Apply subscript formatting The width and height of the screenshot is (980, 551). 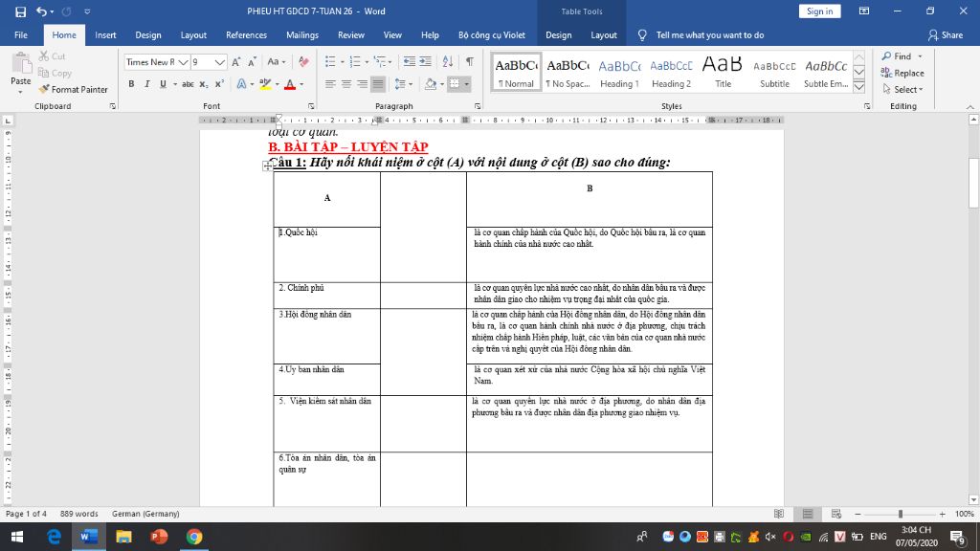point(204,84)
